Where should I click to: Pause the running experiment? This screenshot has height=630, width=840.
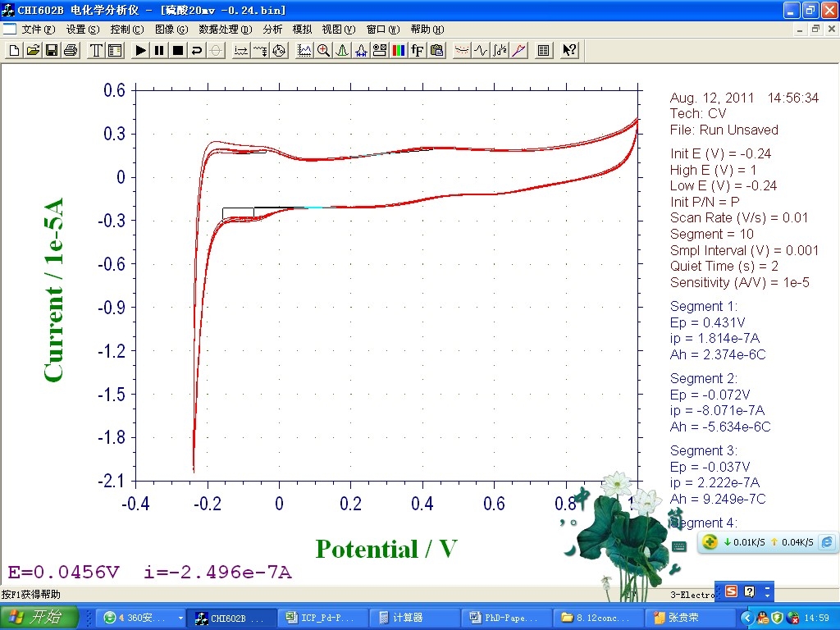(159, 51)
